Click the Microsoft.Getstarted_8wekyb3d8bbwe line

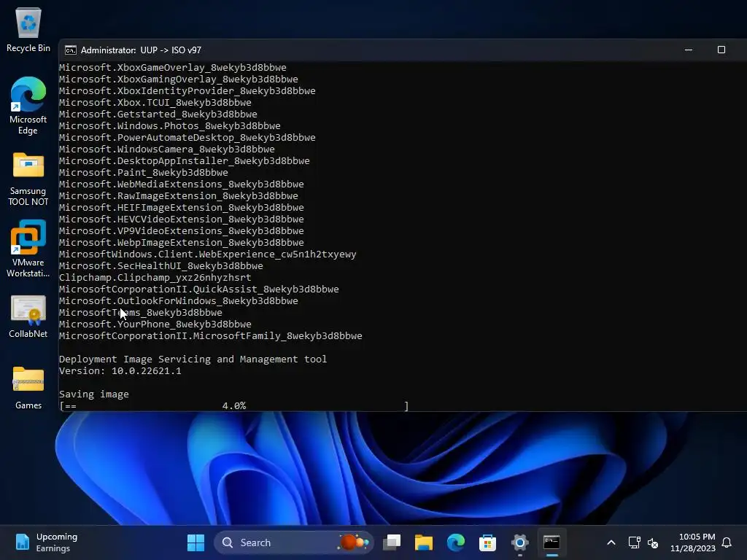coord(158,114)
